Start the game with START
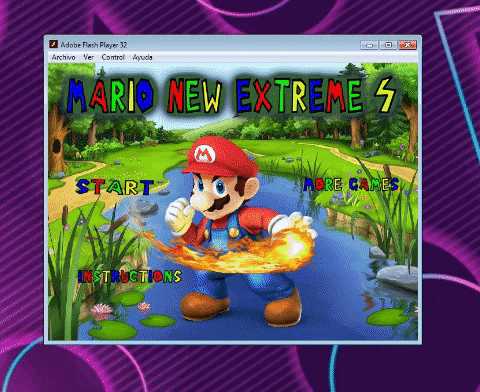Image resolution: width=480 pixels, height=392 pixels. pyautogui.click(x=114, y=187)
